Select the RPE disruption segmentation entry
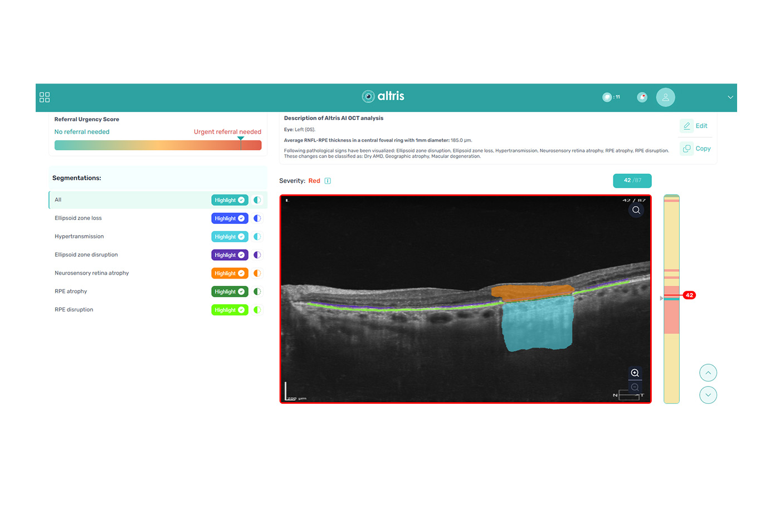The width and height of the screenshot is (780, 532). tap(111, 309)
